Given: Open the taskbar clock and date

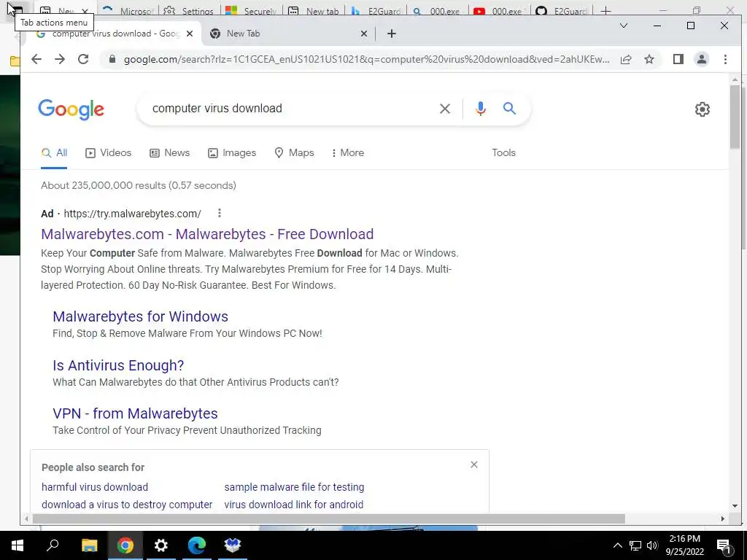Looking at the screenshot, I should point(684,545).
